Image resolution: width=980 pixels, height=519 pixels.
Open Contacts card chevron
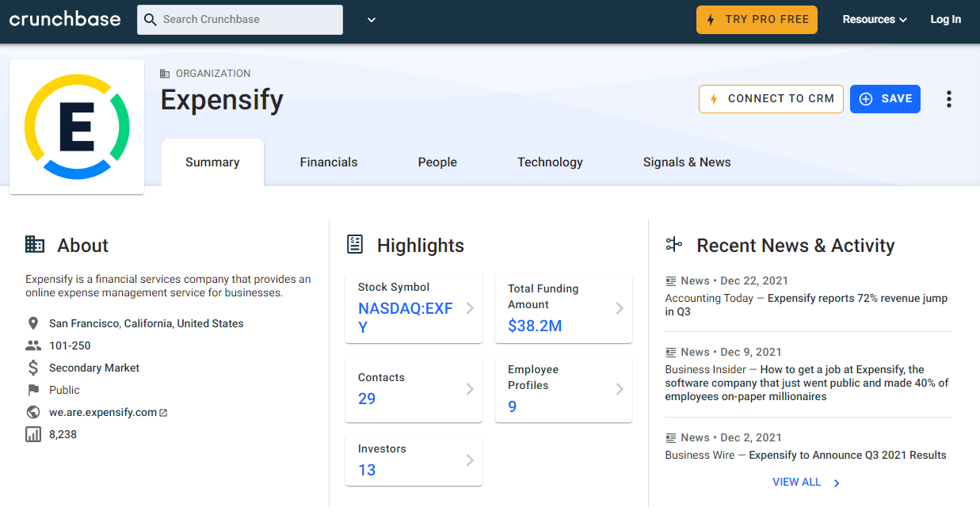[470, 389]
